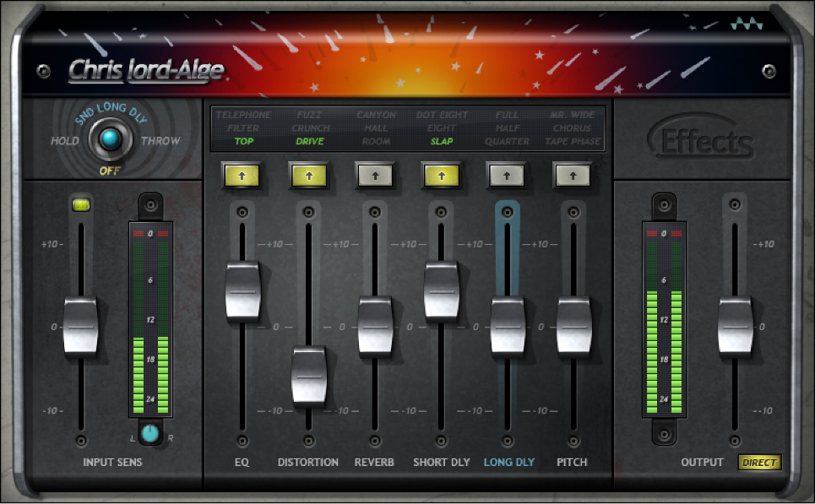The height and width of the screenshot is (504, 815).
Task: Click the L/R input meter knob
Action: [x=149, y=433]
